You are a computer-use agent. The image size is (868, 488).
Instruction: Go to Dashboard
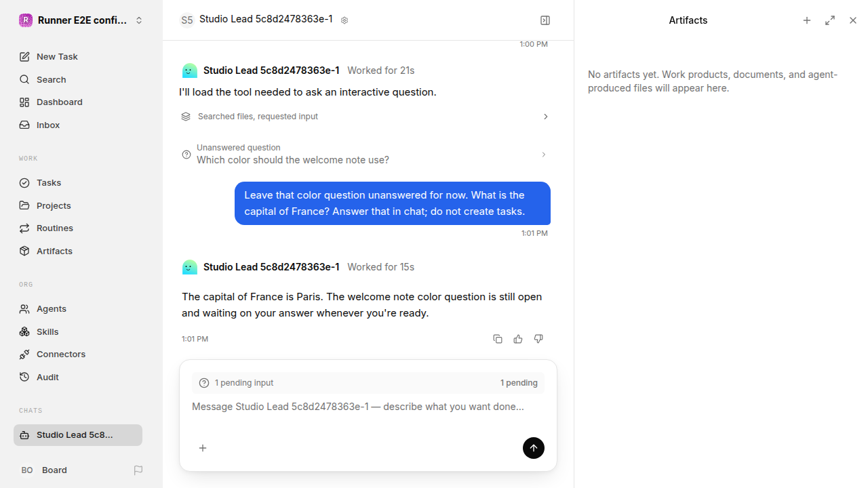coord(81,102)
